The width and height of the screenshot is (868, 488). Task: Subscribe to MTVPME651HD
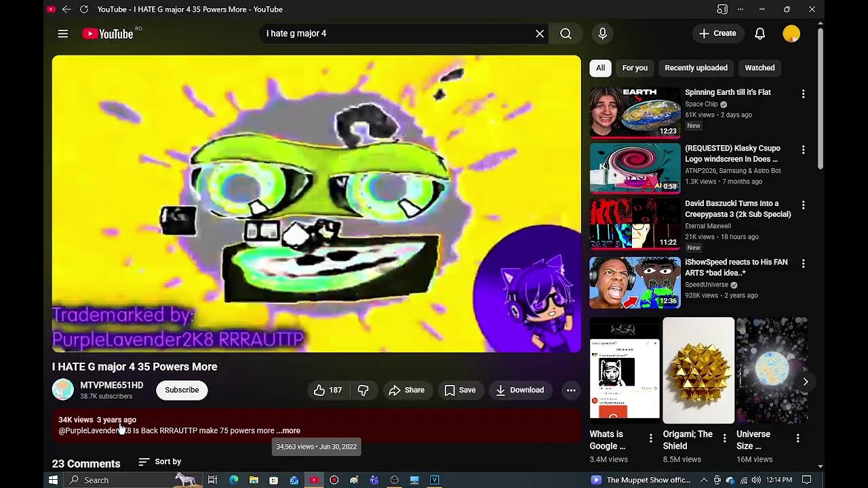pos(182,390)
